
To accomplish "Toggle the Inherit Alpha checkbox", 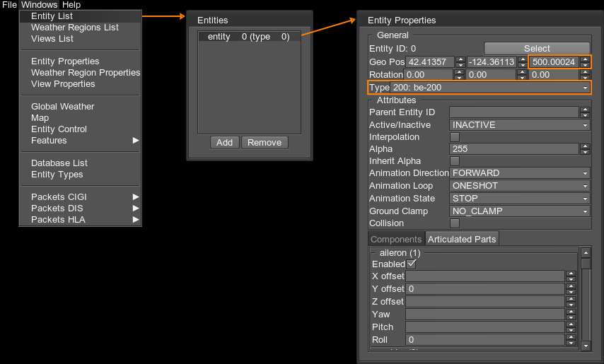I will click(x=455, y=161).
